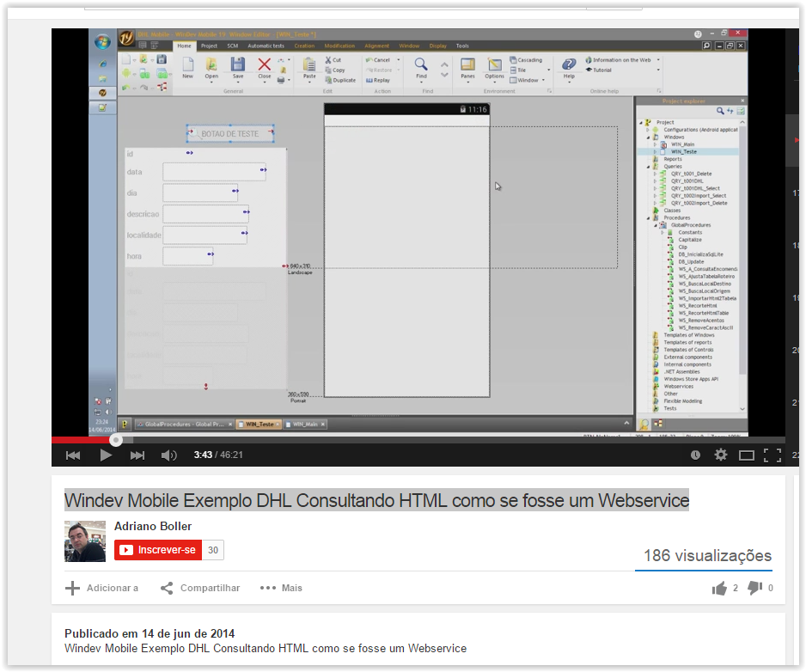Collapse the Procedures tree node
Image resolution: width=806 pixels, height=672 pixels.
click(648, 218)
